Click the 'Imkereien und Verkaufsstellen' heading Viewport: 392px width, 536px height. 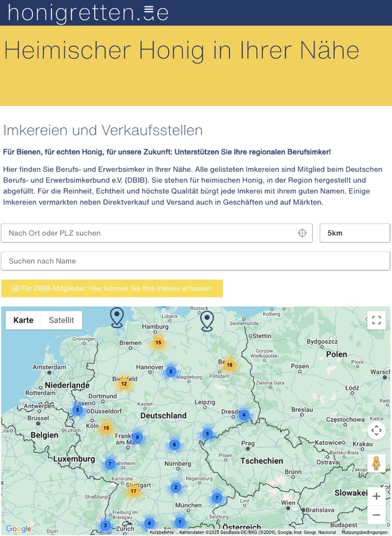click(x=103, y=130)
